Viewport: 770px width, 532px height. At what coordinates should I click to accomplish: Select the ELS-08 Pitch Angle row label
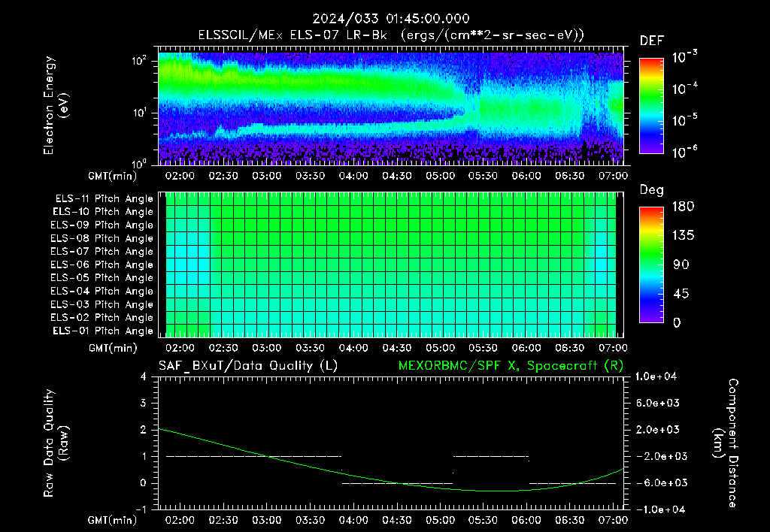[102, 238]
